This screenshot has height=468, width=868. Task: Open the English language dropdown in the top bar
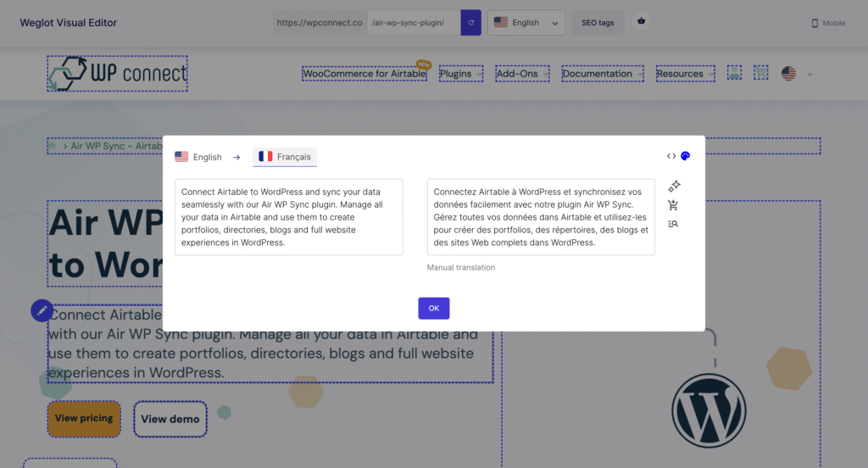click(x=526, y=23)
